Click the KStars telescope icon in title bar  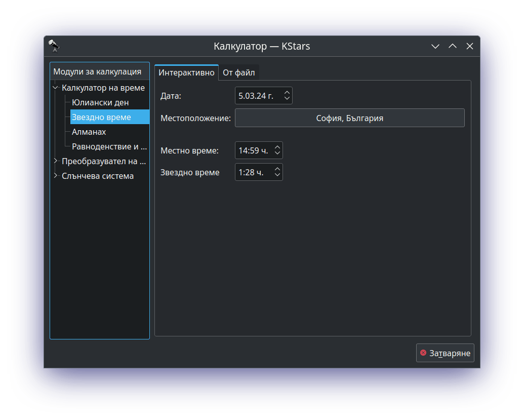tap(54, 46)
